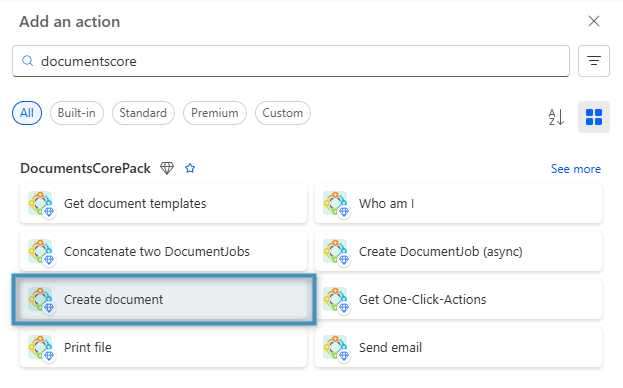The height and width of the screenshot is (388, 623).
Task: Open the See more link
Action: click(x=575, y=169)
